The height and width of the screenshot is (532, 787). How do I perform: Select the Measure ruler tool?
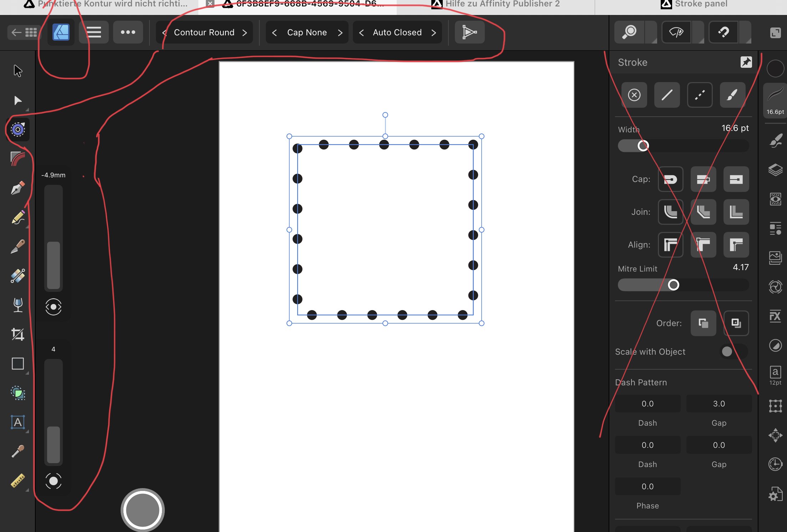18,481
